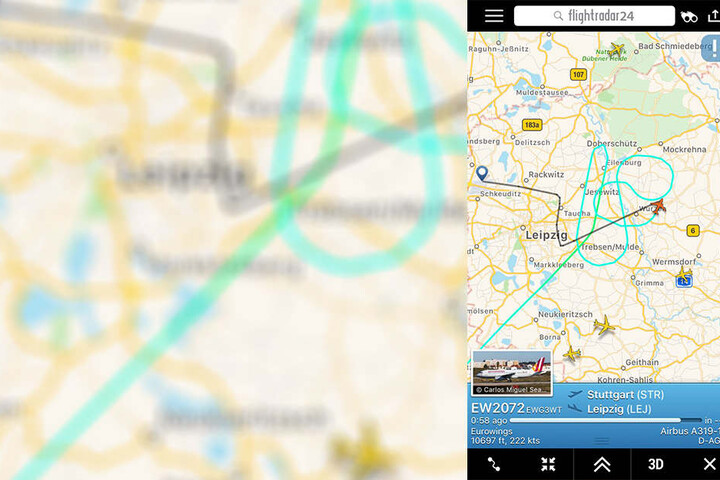Select the yellow plane near Bad Schmiedeberg

(x=617, y=49)
